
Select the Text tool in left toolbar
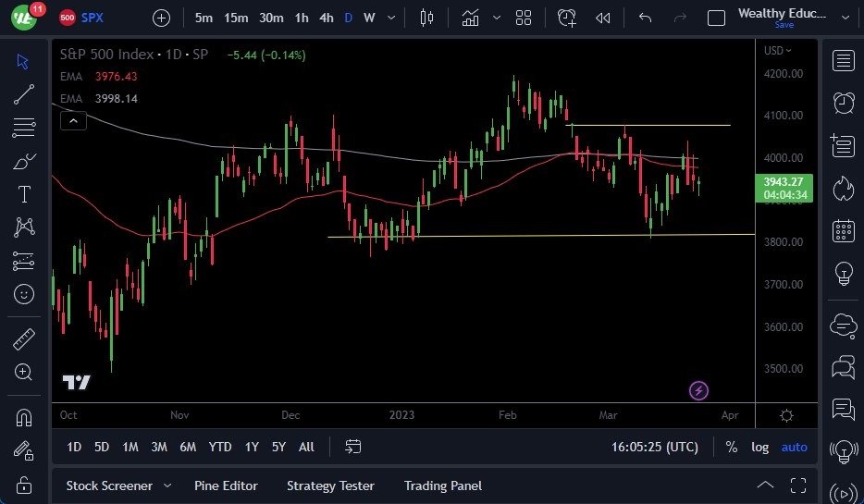click(24, 194)
